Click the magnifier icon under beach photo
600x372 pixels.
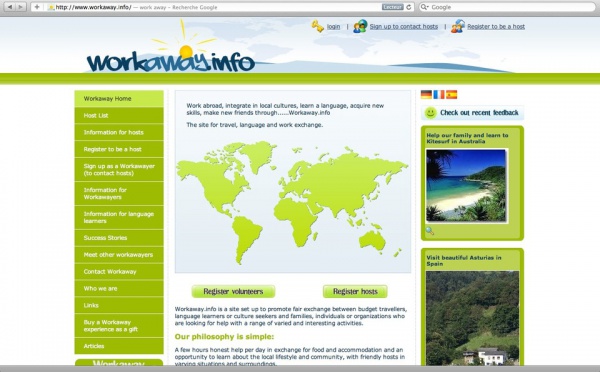[x=430, y=231]
